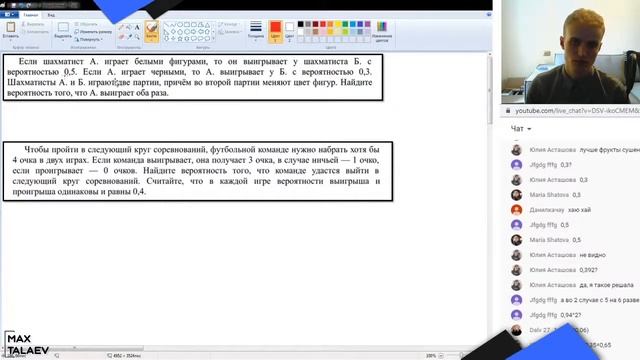Choose the Curve shape in shapes gallery
640x360 pixels.
pyautogui.click(x=173, y=25)
